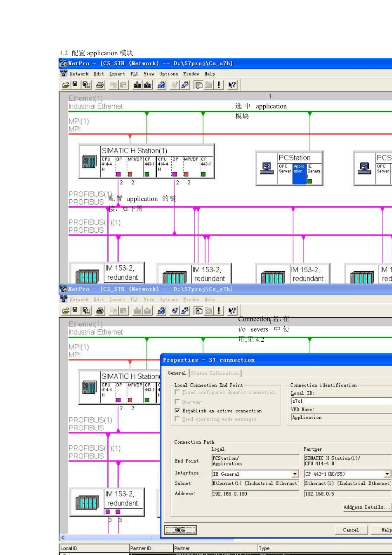Screen dimensions: 392x555
Task: Click the Address Details button
Action: 367,507
